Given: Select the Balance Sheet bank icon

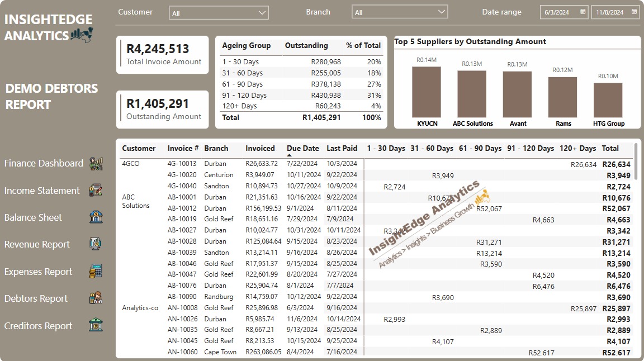Looking at the screenshot, I should click(x=96, y=217).
